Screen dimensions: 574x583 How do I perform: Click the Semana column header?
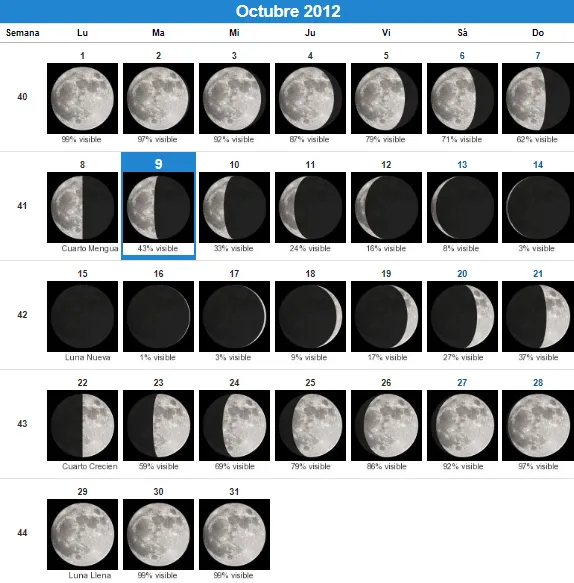22,33
